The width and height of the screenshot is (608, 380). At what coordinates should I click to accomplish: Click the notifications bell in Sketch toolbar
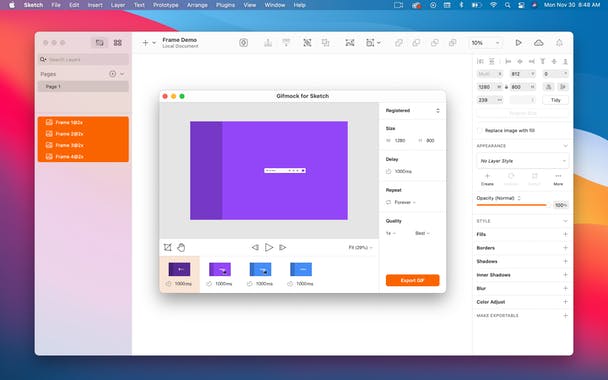pyautogui.click(x=559, y=43)
